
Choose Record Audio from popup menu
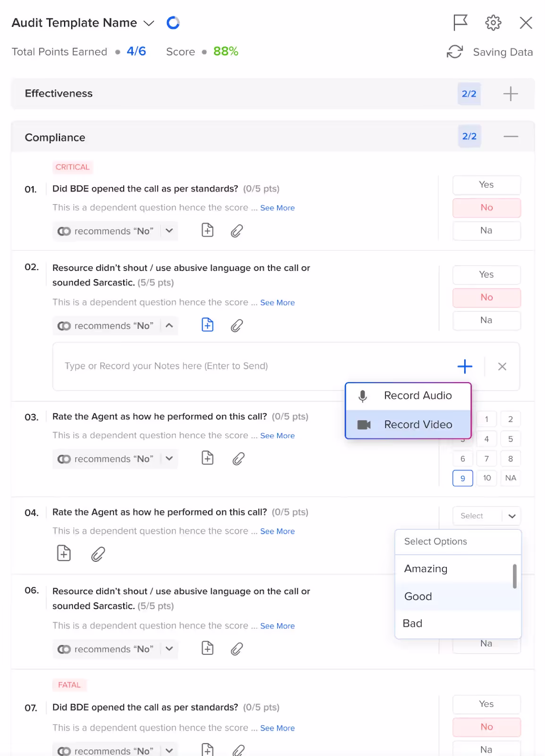tap(408, 396)
